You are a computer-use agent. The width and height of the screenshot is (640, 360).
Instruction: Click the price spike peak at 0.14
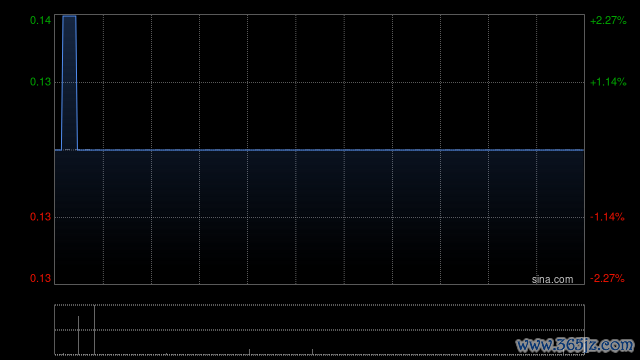(69, 16)
